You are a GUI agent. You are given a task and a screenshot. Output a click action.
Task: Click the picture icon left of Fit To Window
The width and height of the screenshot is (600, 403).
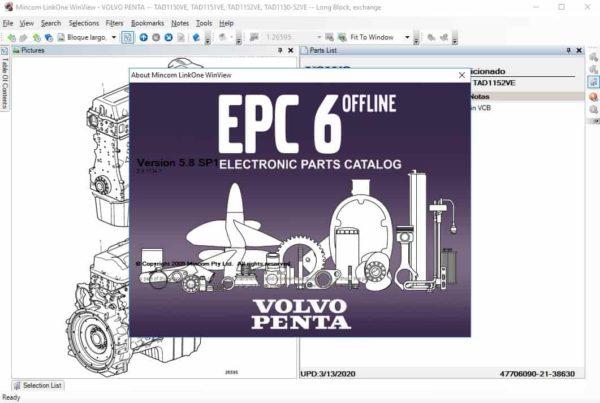pos(329,37)
